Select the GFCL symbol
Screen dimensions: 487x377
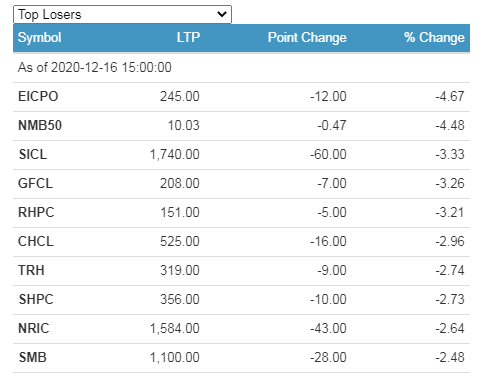(35, 183)
